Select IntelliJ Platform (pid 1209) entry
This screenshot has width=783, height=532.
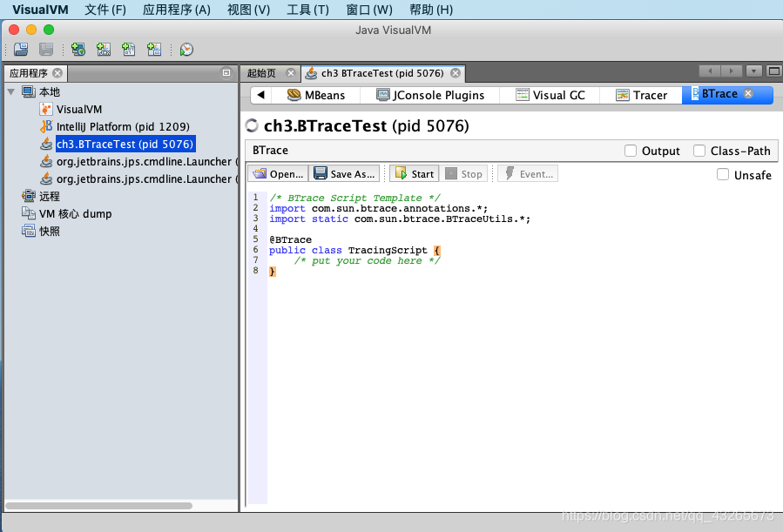tap(123, 127)
